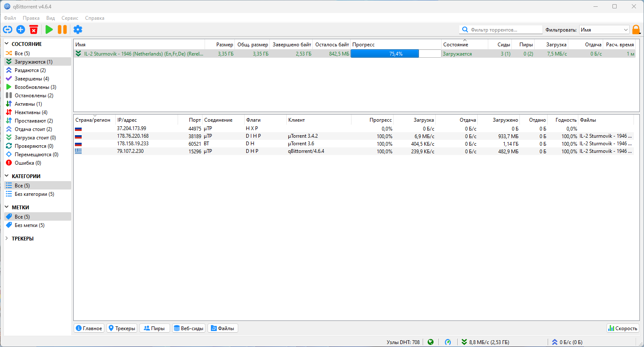Screen dimensions: 644x347
Task: Open settings via the blue gear icon
Action: pos(78,29)
